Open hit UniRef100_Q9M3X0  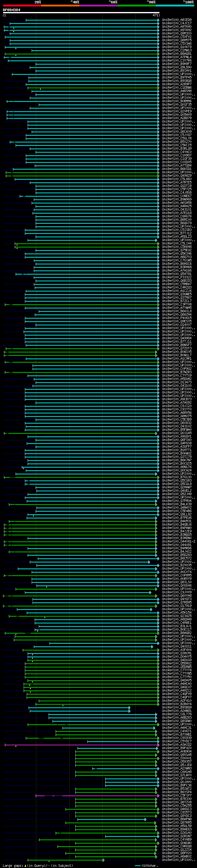click(176, 33)
